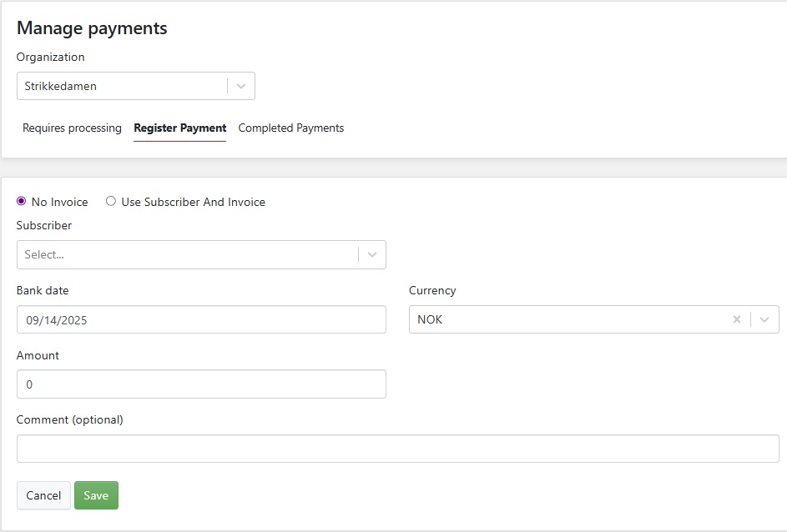
Task: Click the green Save button
Action: [96, 495]
